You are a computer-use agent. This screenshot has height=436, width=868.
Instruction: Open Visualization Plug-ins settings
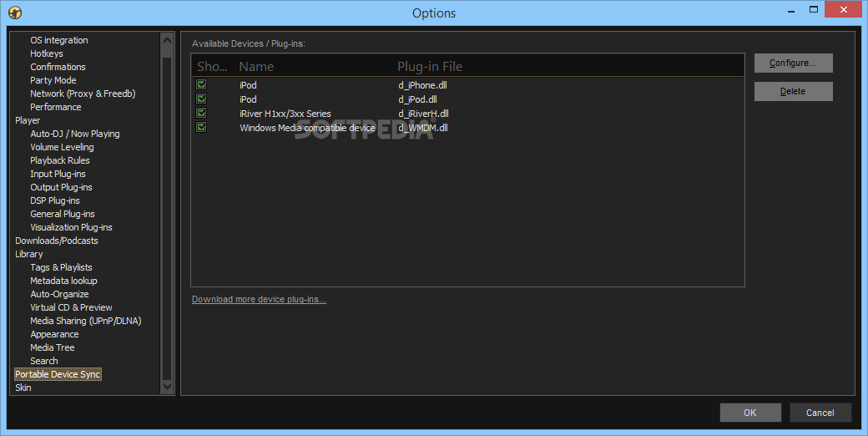click(x=72, y=227)
